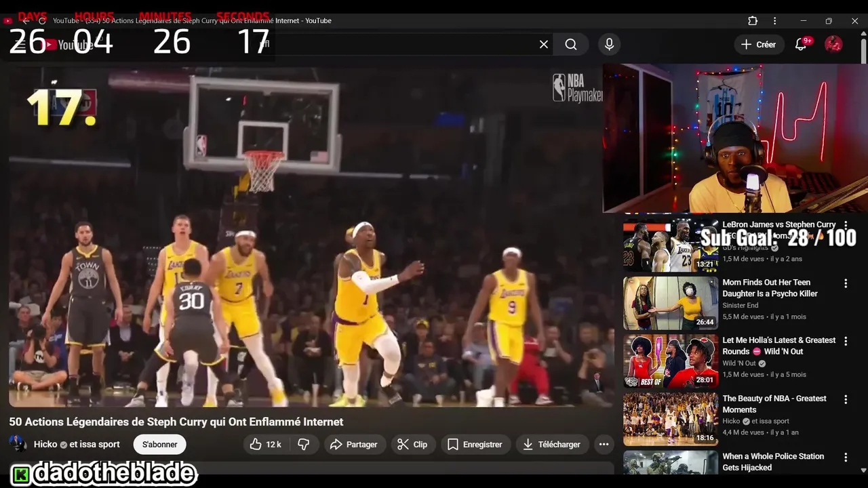Open the browser Extensions puzzle icon
868x488 pixels.
point(753,21)
